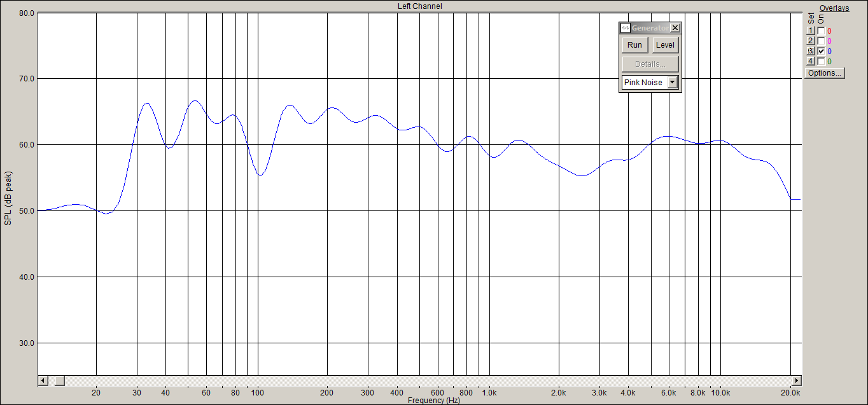The width and height of the screenshot is (868, 405).
Task: Click the Overlays heading label
Action: pyautogui.click(x=834, y=8)
